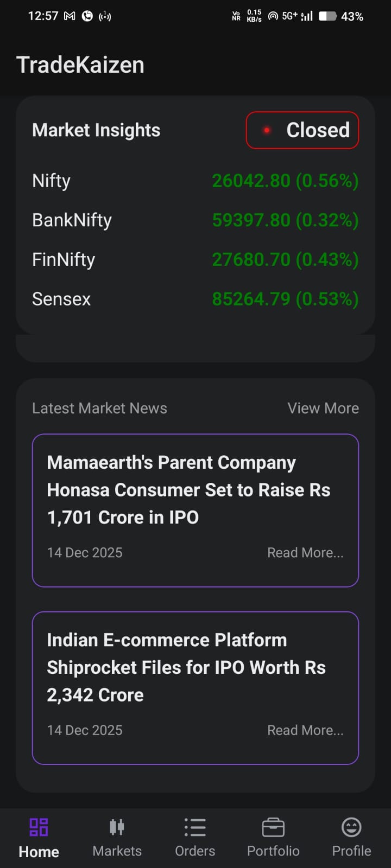
Task: Tap the Orders list icon
Action: (195, 827)
